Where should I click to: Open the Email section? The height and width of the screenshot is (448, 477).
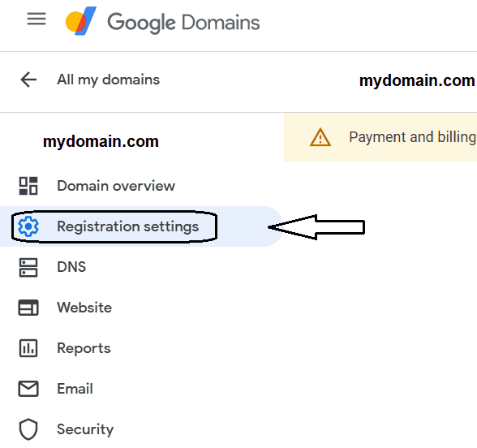tap(75, 389)
